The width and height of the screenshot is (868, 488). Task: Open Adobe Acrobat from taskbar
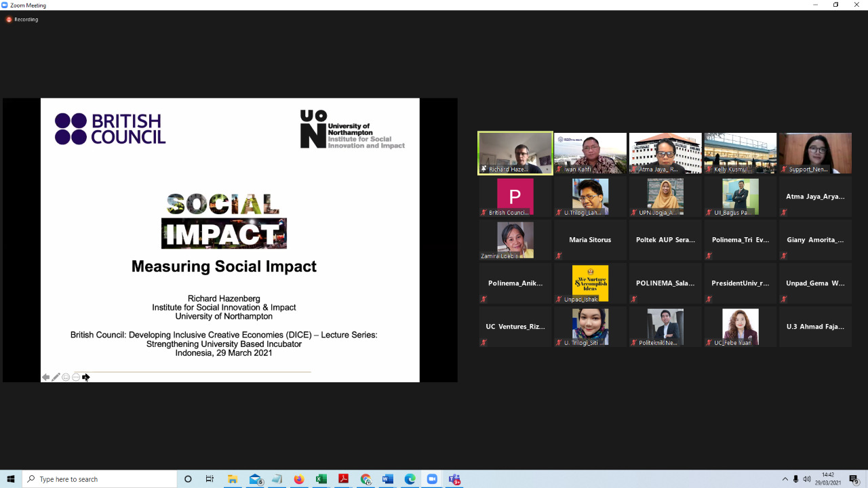pos(343,479)
